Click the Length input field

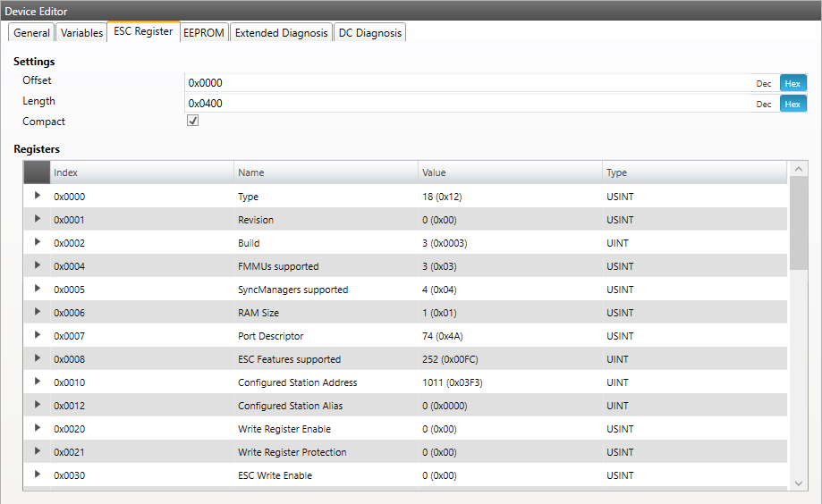[465, 104]
